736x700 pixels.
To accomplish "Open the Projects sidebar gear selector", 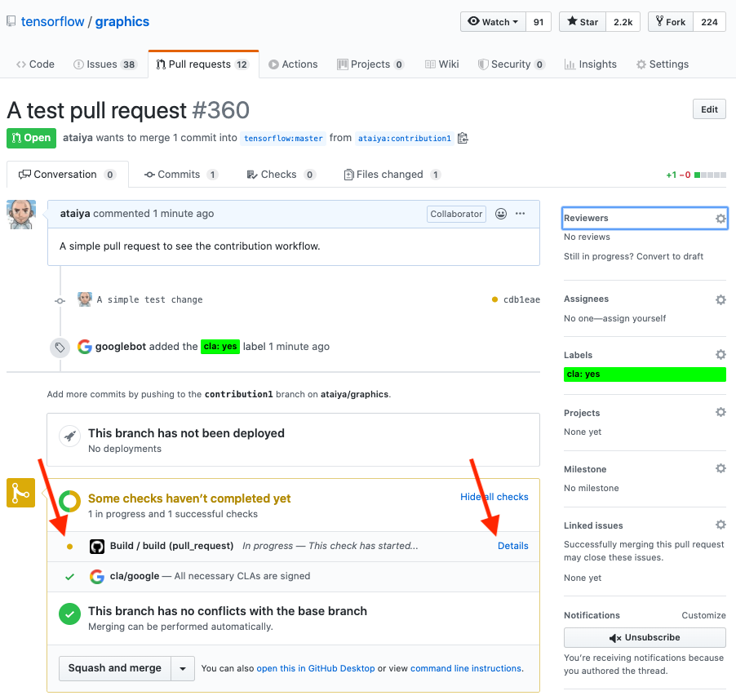I will (x=720, y=413).
